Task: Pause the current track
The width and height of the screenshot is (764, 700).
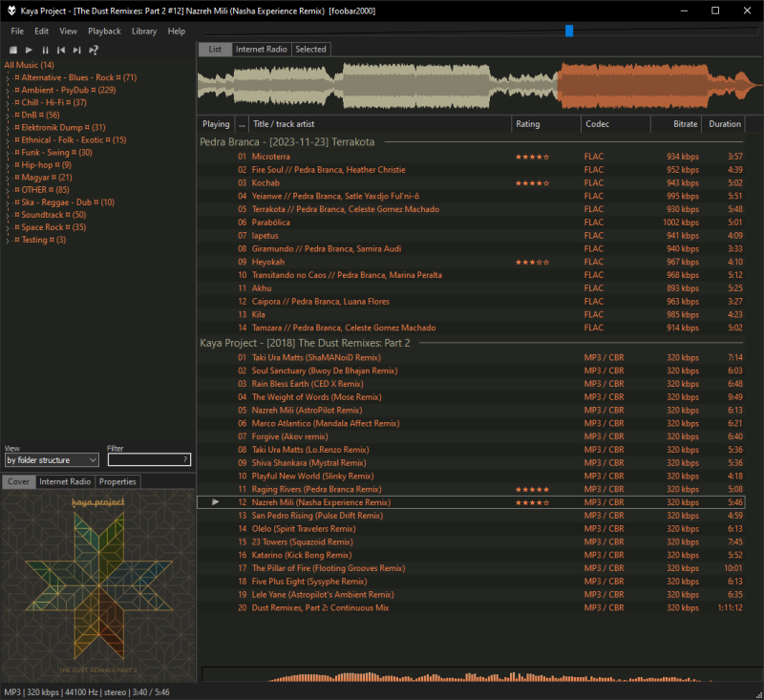Action: click(x=45, y=50)
